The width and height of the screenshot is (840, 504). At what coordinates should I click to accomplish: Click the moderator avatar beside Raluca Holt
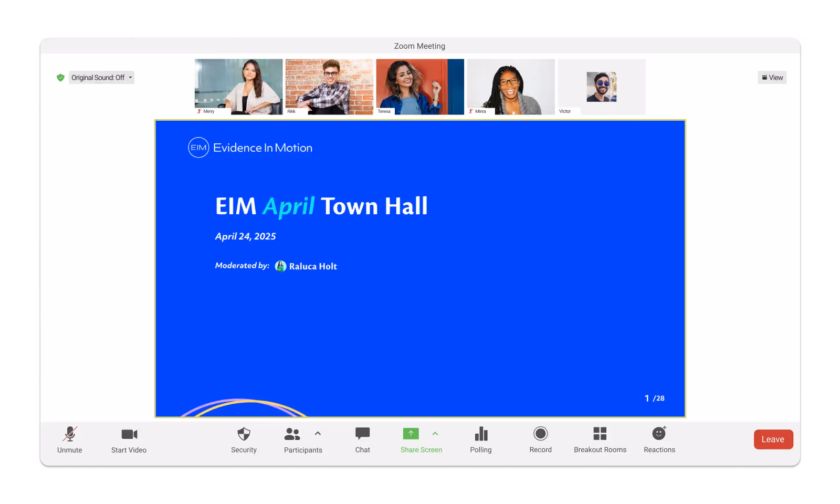pyautogui.click(x=281, y=266)
